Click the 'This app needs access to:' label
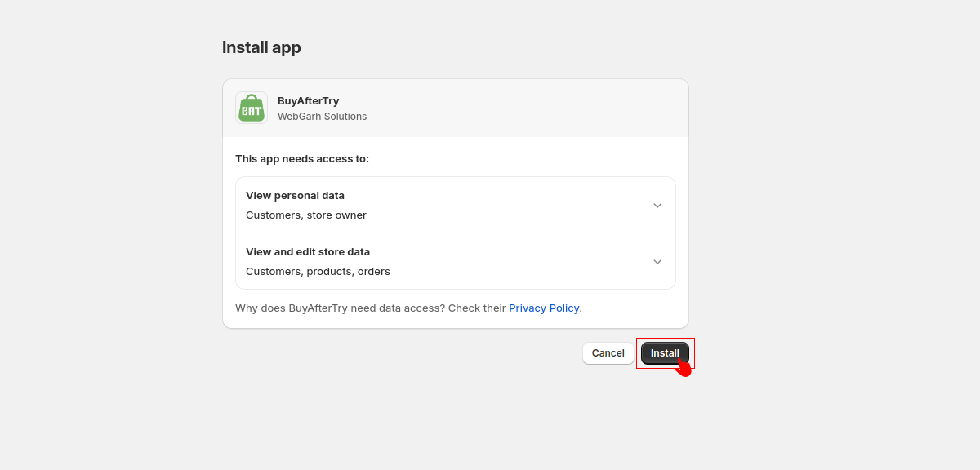The width and height of the screenshot is (980, 470). [302, 158]
